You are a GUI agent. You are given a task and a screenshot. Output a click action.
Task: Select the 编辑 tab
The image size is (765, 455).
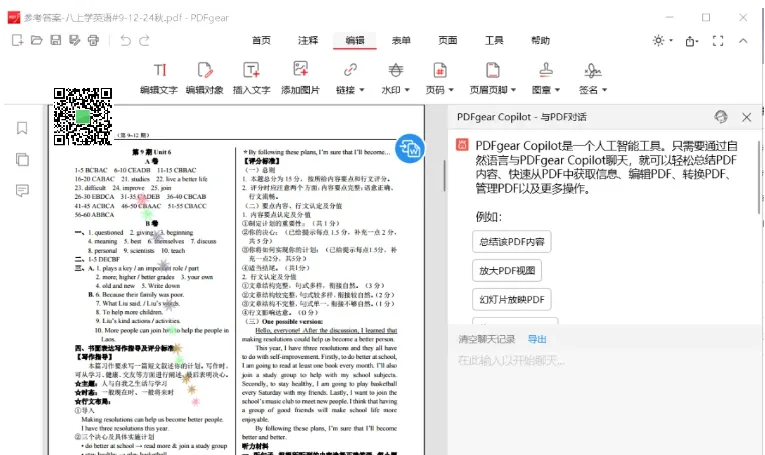355,40
